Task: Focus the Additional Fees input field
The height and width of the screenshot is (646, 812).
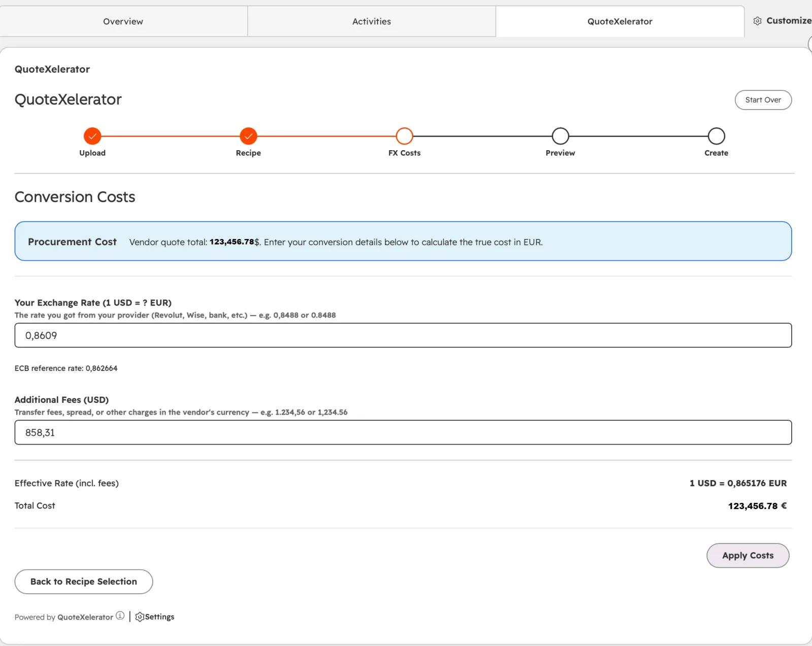Action: point(403,432)
